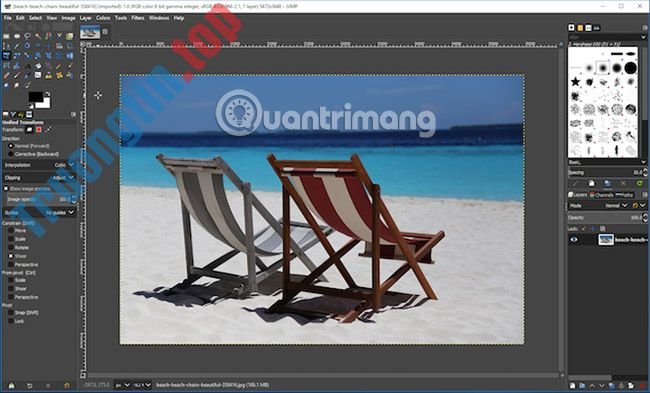
Task: Select the Rectangle Select tool
Action: point(6,36)
